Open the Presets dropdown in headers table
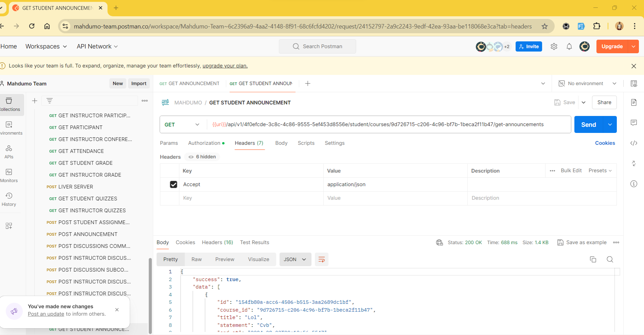 tap(600, 171)
